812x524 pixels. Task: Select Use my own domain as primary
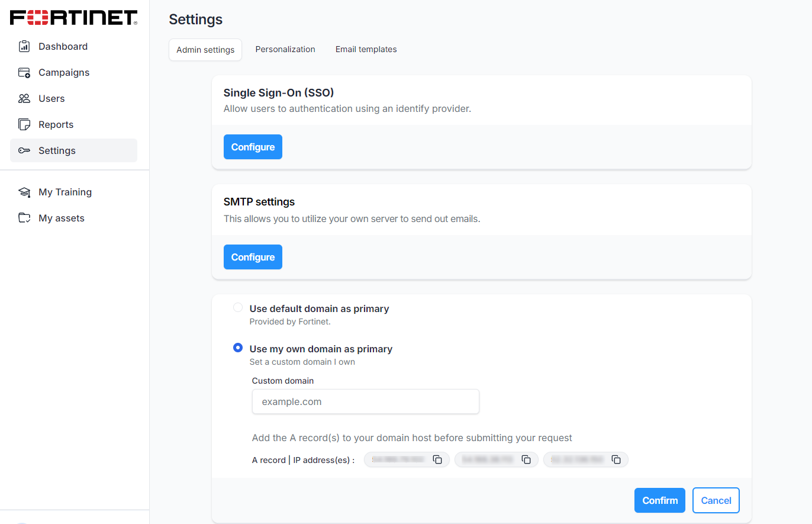pyautogui.click(x=238, y=348)
